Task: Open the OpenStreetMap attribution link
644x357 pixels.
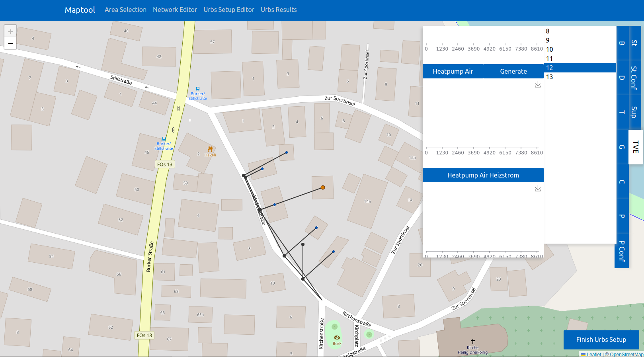Action: 626,354
